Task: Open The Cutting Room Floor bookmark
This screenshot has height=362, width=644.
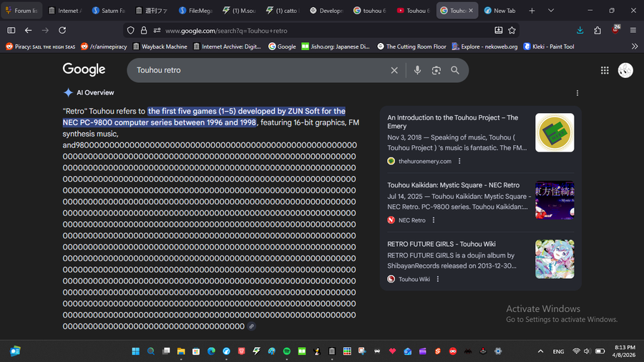Action: pos(411,47)
